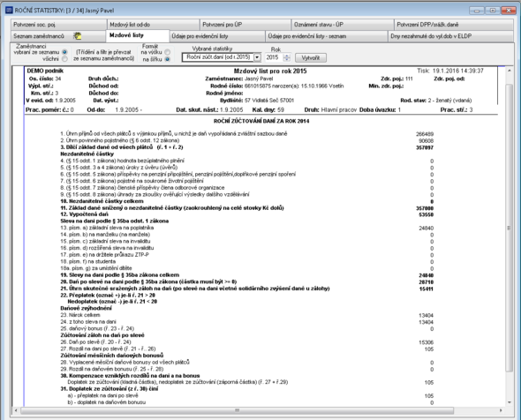The image size is (521, 420).
Task: Click line '18. písm. f) na studenta'
Action: [x=88, y=262]
